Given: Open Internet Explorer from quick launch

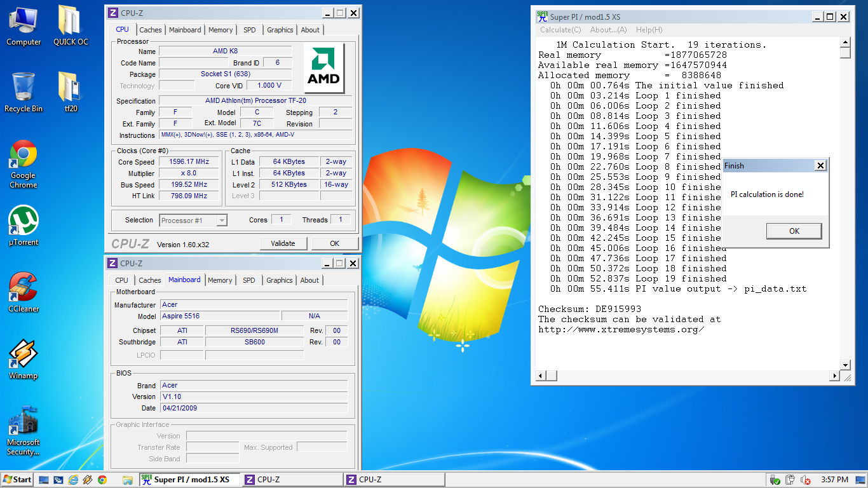Looking at the screenshot, I should click(x=73, y=480).
